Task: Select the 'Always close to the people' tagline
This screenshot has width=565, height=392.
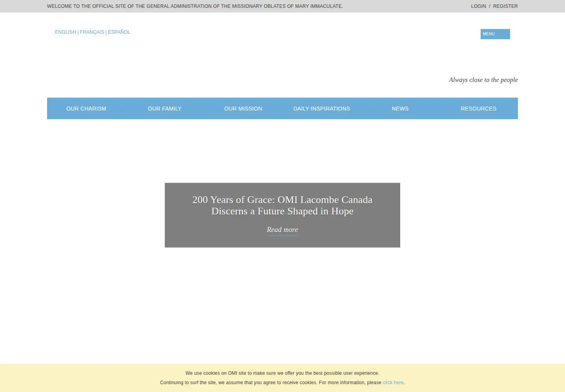Action: pos(483,80)
